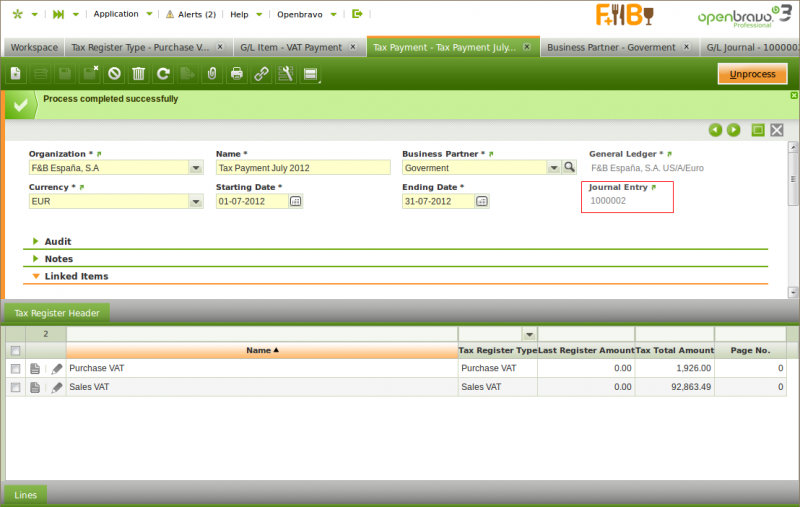Tick the checkbox for Purchase VAT row
This screenshot has height=507, width=800.
[14, 369]
